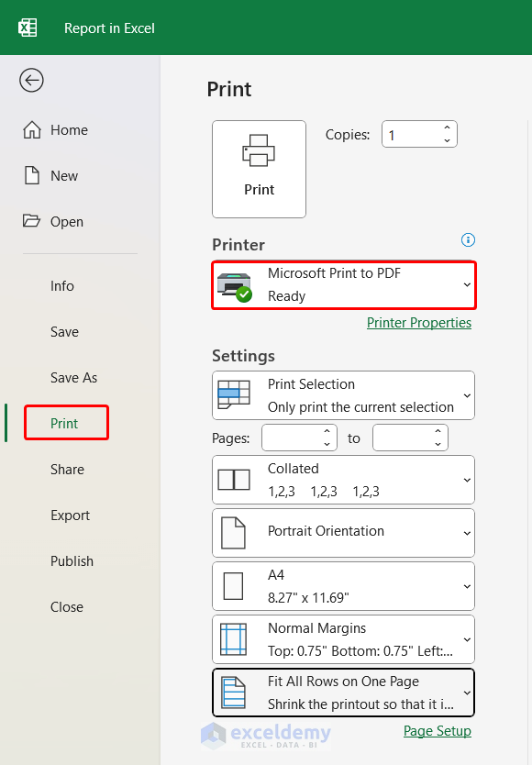Increment the Pages end value
The image size is (532, 765).
point(438,431)
